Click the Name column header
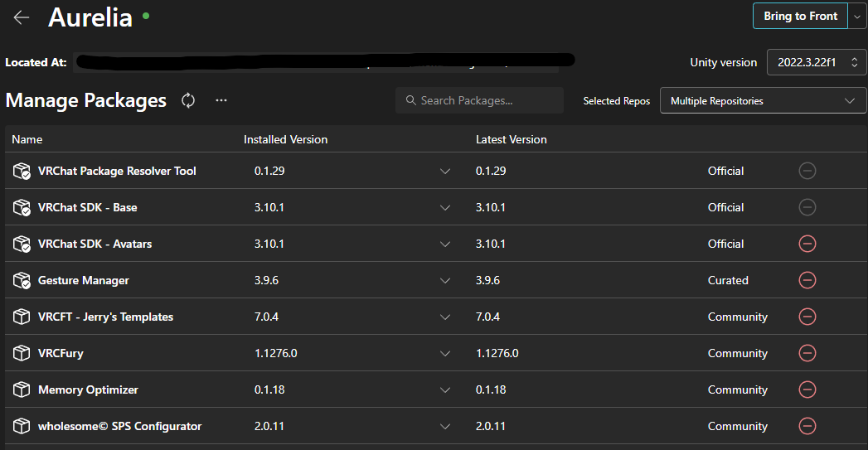The height and width of the screenshot is (450, 868). (27, 139)
